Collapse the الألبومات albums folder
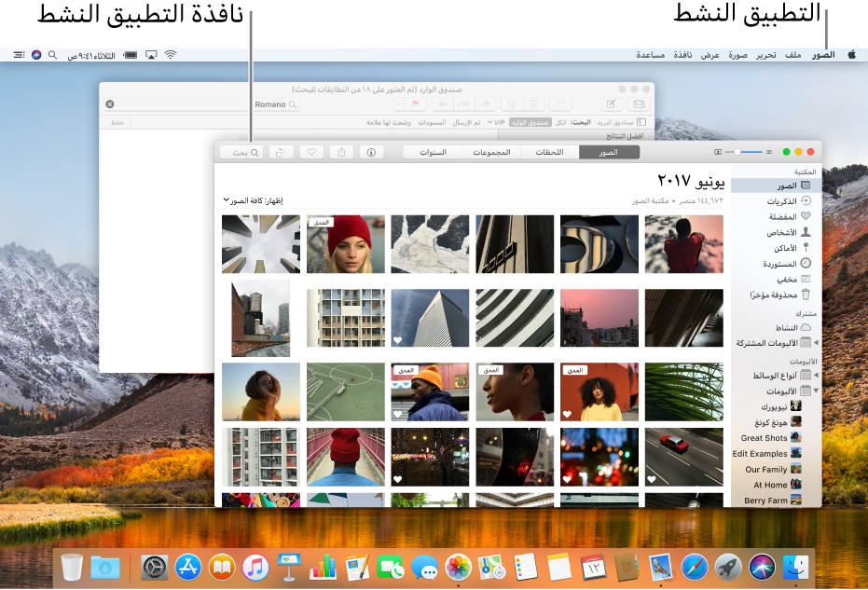868x590 pixels. [816, 391]
